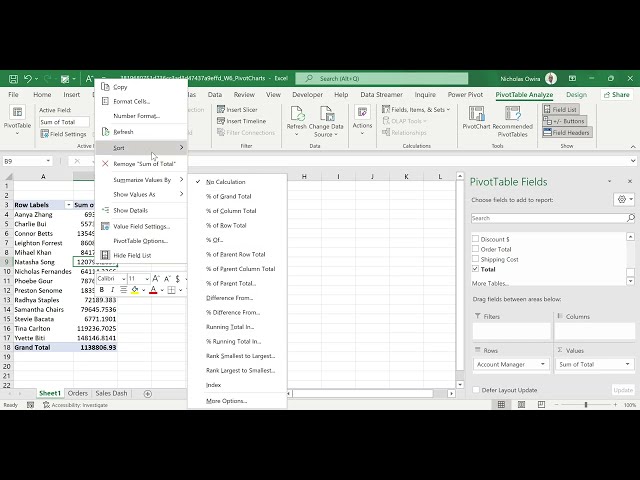Image resolution: width=640 pixels, height=480 pixels.
Task: Toggle the Field Headers button
Action: click(x=567, y=132)
